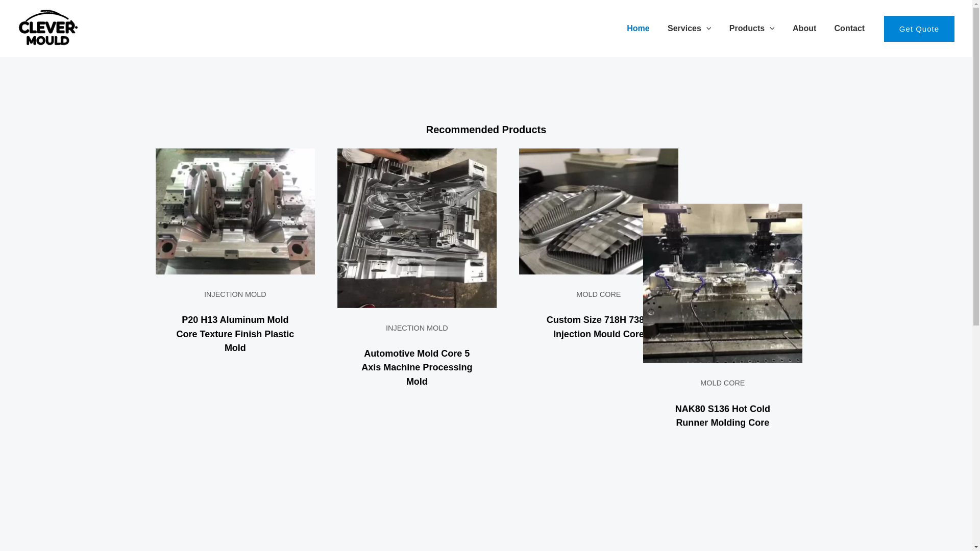Click the Clever Mould logo
Viewport: 980px width, 551px height.
[48, 28]
